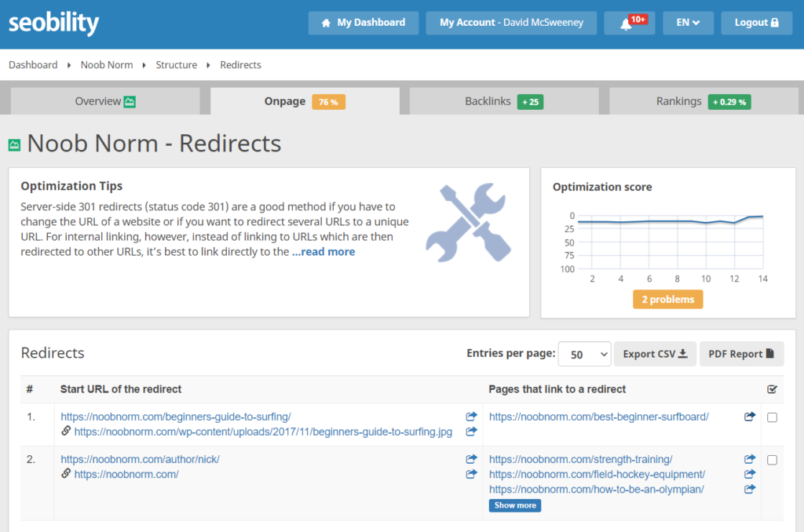Click the 2 problems badge
Screen dimensions: 804x532
click(x=667, y=299)
